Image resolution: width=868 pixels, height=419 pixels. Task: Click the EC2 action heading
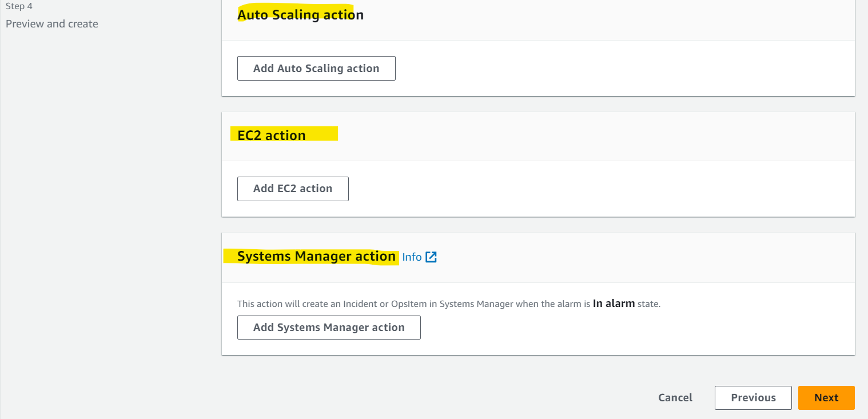[272, 135]
